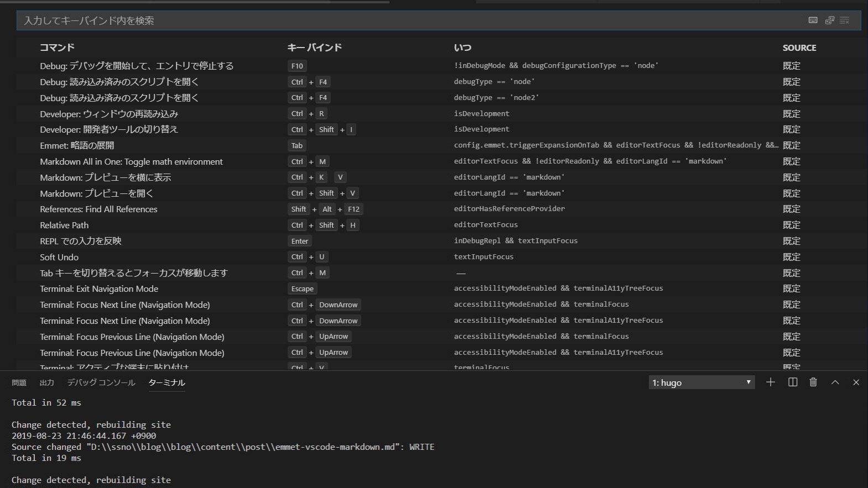Select the 'Soft Undo' command row
The image size is (868, 488).
pos(442,257)
